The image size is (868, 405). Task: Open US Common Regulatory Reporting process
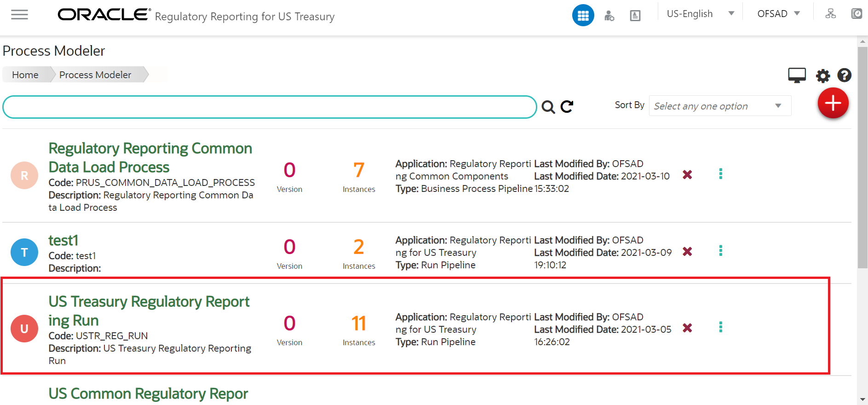click(148, 394)
